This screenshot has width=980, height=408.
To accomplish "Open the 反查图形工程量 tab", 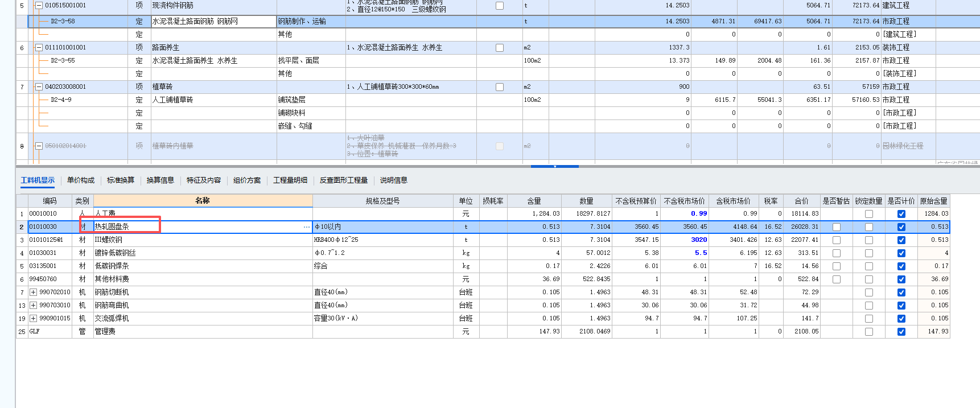I will [344, 180].
